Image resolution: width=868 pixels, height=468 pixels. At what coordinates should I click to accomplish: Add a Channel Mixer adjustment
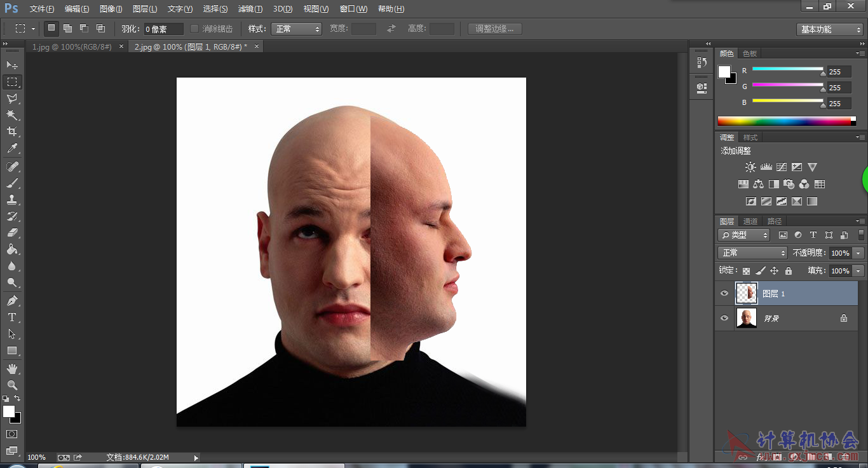click(x=804, y=184)
